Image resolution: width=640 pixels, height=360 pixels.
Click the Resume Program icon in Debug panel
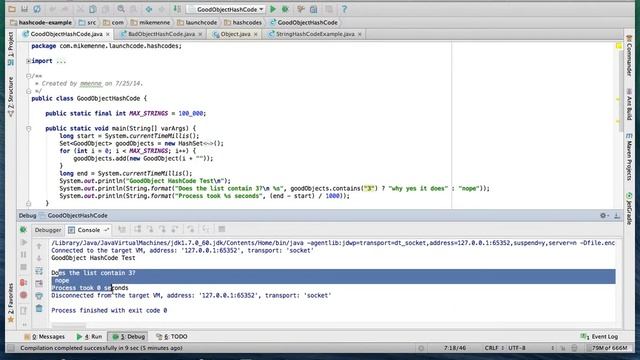pyautogui.click(x=24, y=242)
